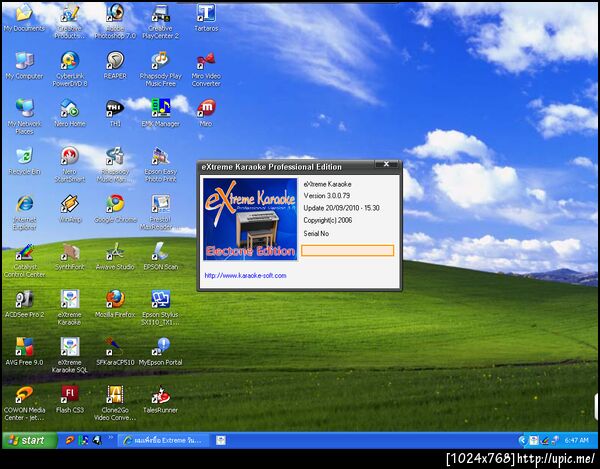Click the Update 20/09/2010 text
This screenshot has width=600, height=469.
[x=341, y=208]
